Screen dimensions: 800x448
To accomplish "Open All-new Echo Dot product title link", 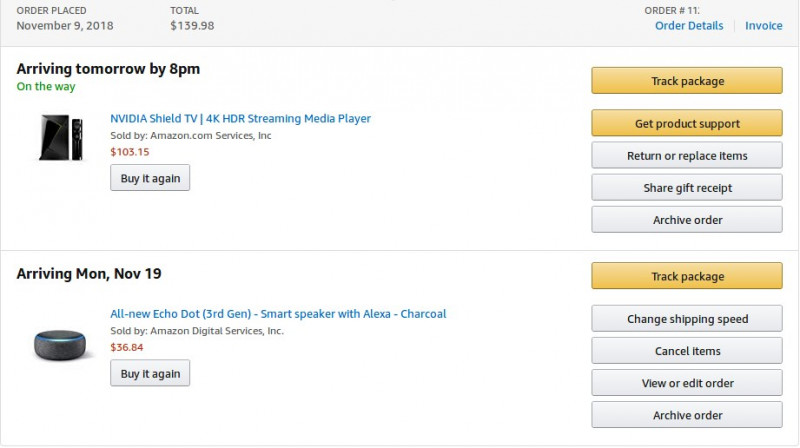I will (278, 314).
